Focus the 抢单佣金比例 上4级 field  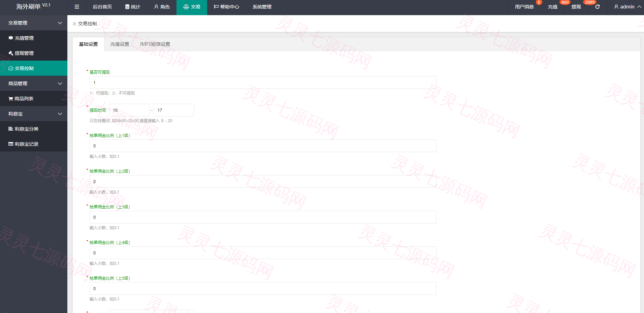[263, 253]
